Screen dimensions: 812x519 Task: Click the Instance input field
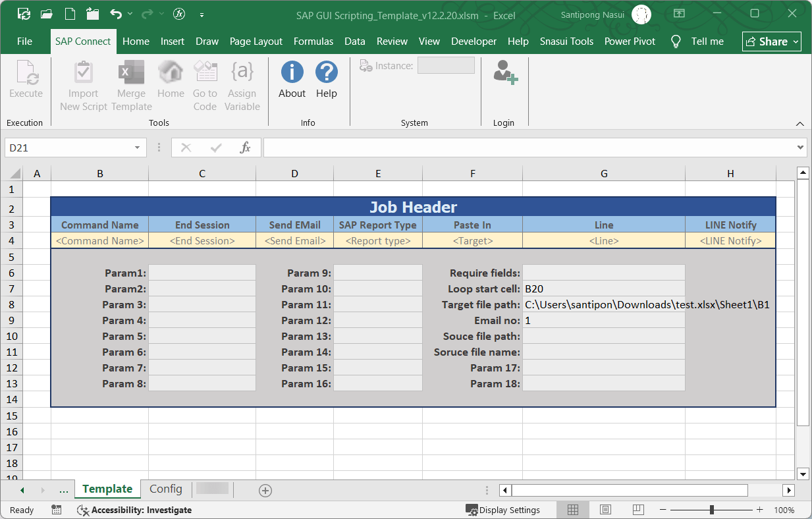pos(446,65)
